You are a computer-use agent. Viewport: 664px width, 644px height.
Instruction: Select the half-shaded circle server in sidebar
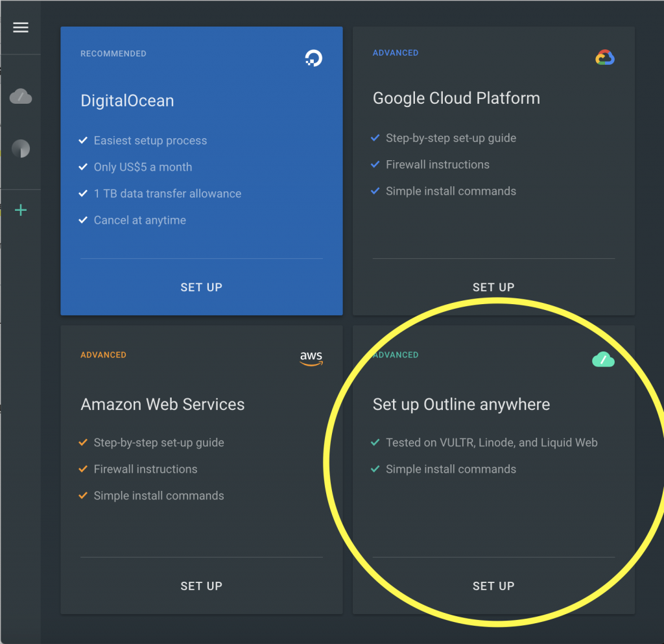pos(21,149)
